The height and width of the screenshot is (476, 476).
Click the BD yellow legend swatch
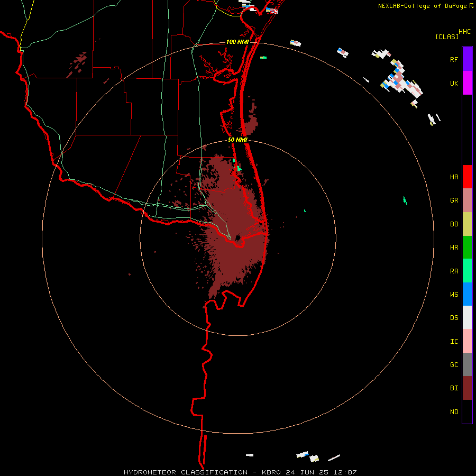point(467,224)
